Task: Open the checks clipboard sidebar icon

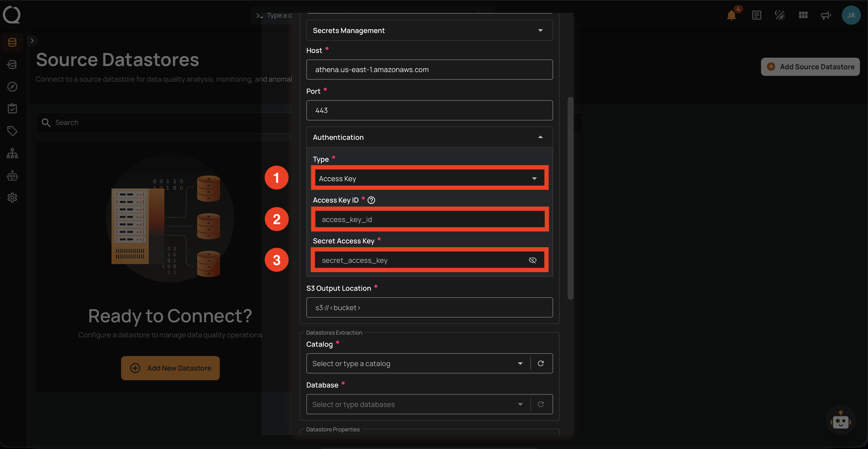Action: click(13, 109)
